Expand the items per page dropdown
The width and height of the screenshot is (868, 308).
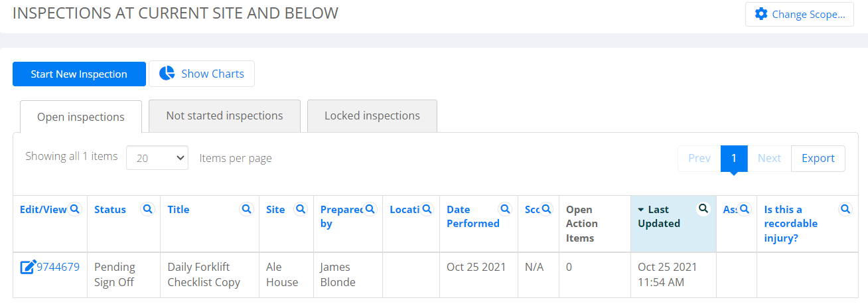pos(157,158)
